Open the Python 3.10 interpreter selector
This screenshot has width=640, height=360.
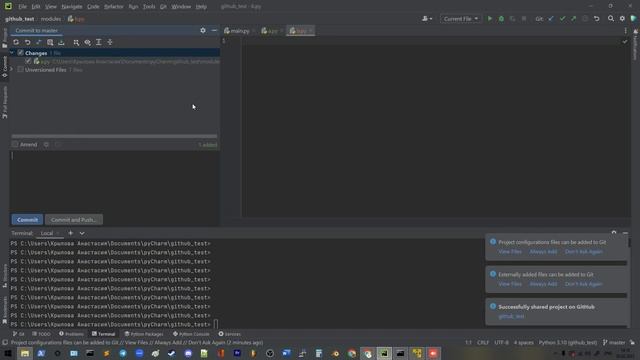[x=568, y=342]
